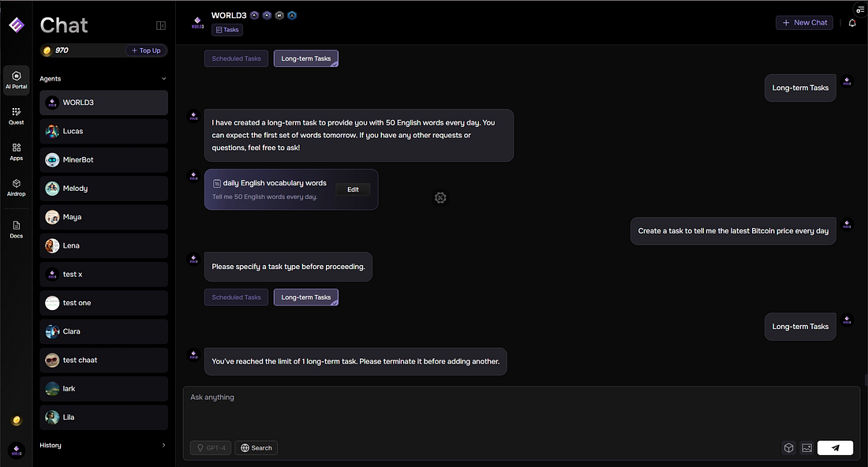This screenshot has height=467, width=868.
Task: Click the cube icon in the message box
Action: [788, 448]
